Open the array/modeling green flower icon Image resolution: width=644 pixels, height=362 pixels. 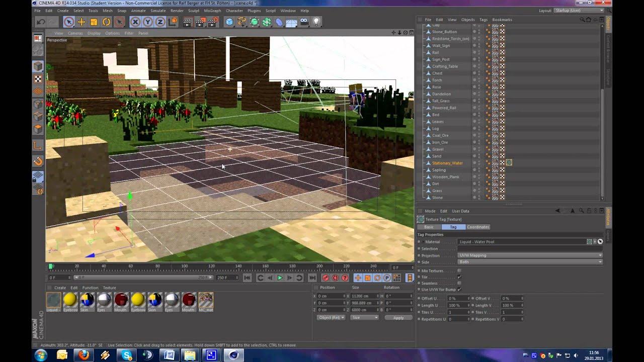(267, 22)
